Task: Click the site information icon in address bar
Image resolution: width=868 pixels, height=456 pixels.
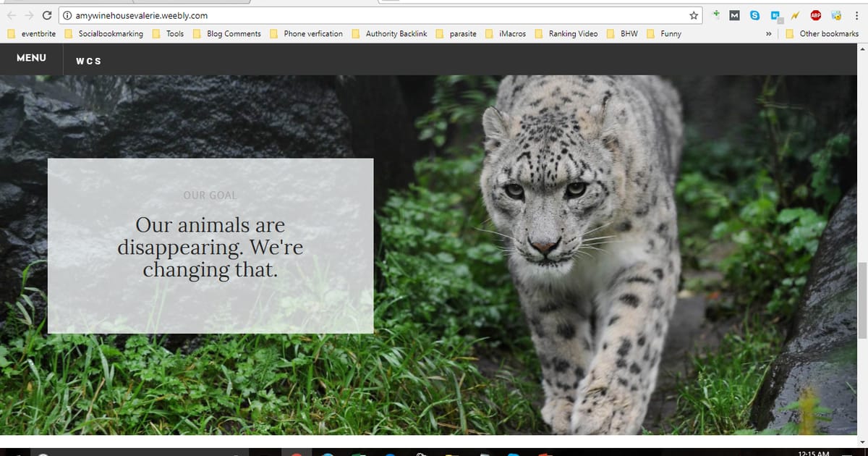Action: tap(67, 15)
